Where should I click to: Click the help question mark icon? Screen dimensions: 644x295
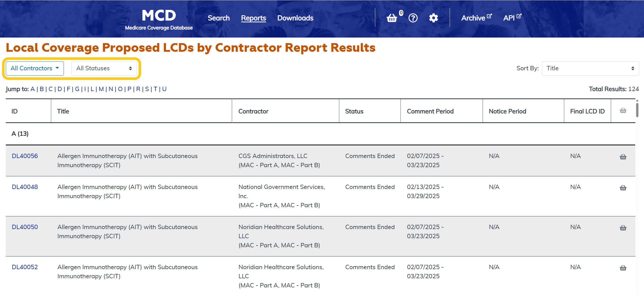(x=413, y=18)
